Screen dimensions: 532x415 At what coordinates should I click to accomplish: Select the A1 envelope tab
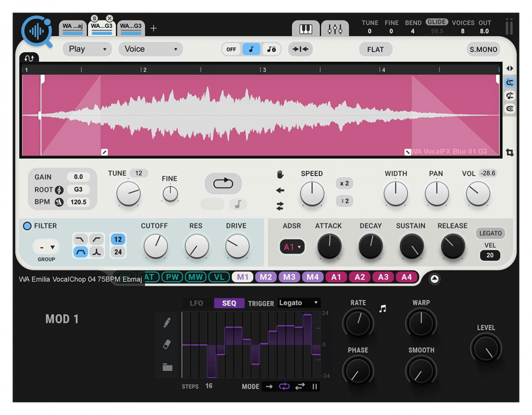click(336, 277)
